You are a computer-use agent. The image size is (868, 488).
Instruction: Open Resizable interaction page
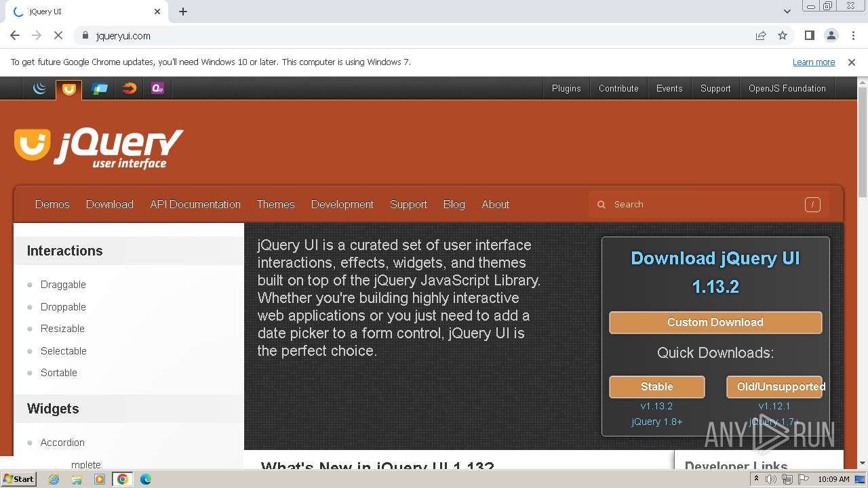coord(62,329)
